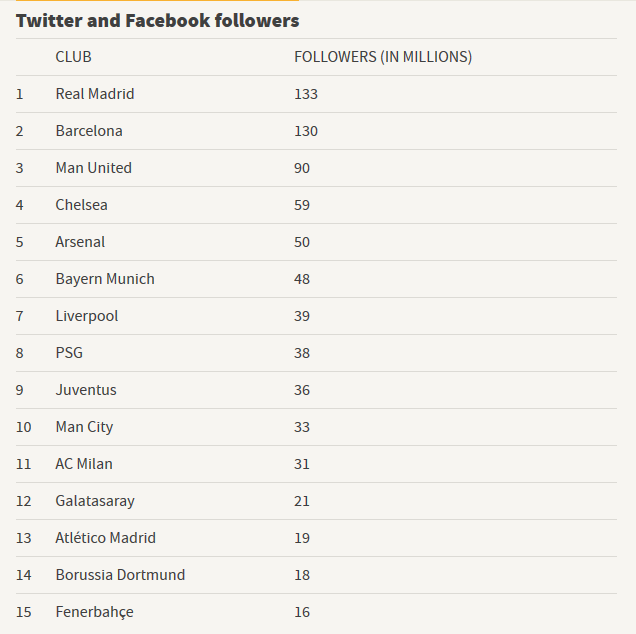This screenshot has width=636, height=634.
Task: Click the FOLLOWERS (IN MILLIONS) column header
Action: pyautogui.click(x=383, y=57)
